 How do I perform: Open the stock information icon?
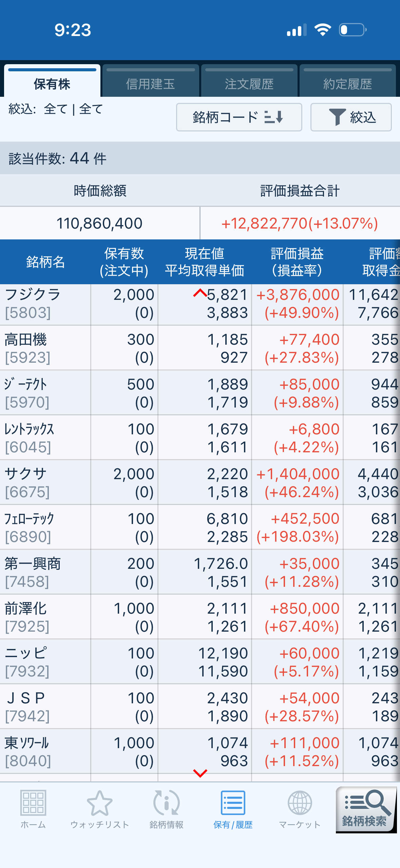click(x=166, y=809)
